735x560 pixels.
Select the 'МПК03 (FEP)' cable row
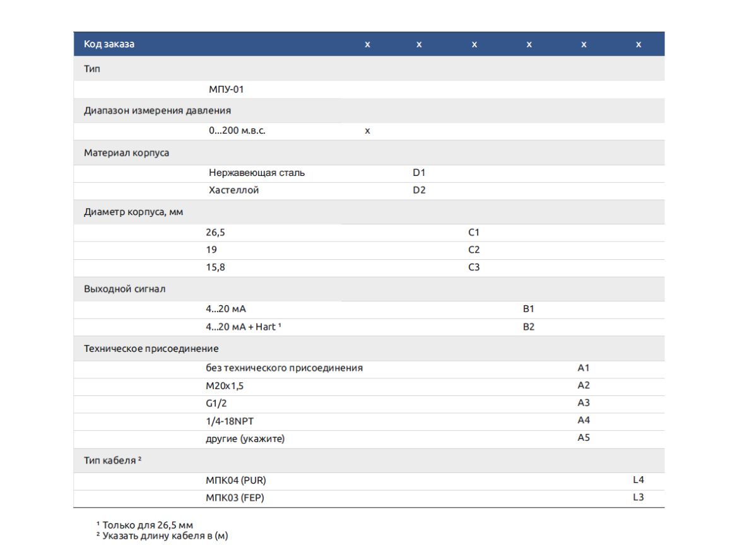(x=235, y=498)
